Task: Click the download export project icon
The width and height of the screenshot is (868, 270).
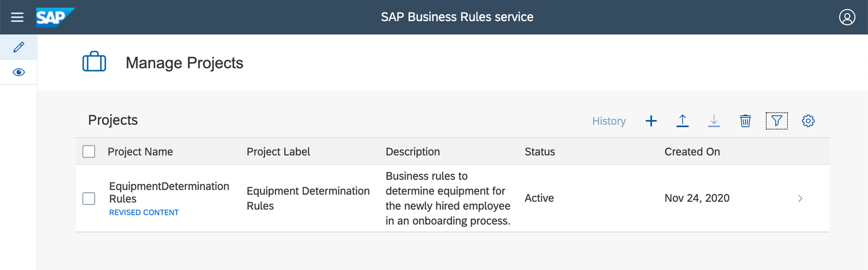Action: click(x=714, y=121)
